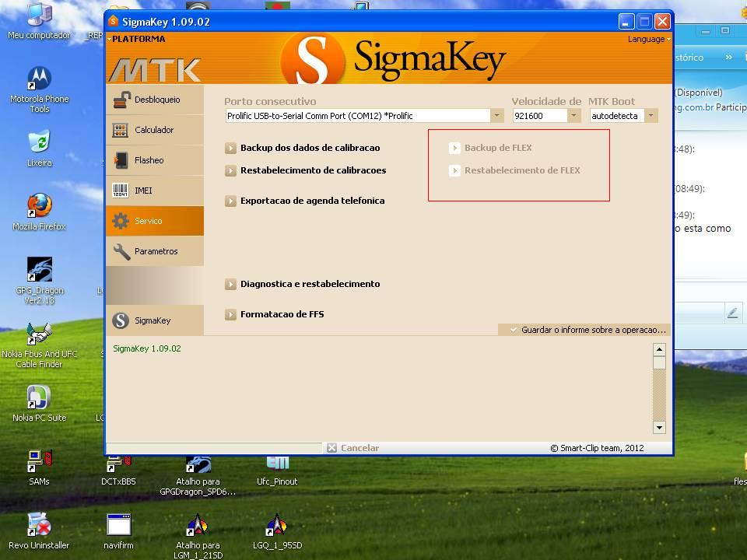Click the Restabelecimento de FLEX button
This screenshot has height=560, width=747.
click(x=514, y=170)
